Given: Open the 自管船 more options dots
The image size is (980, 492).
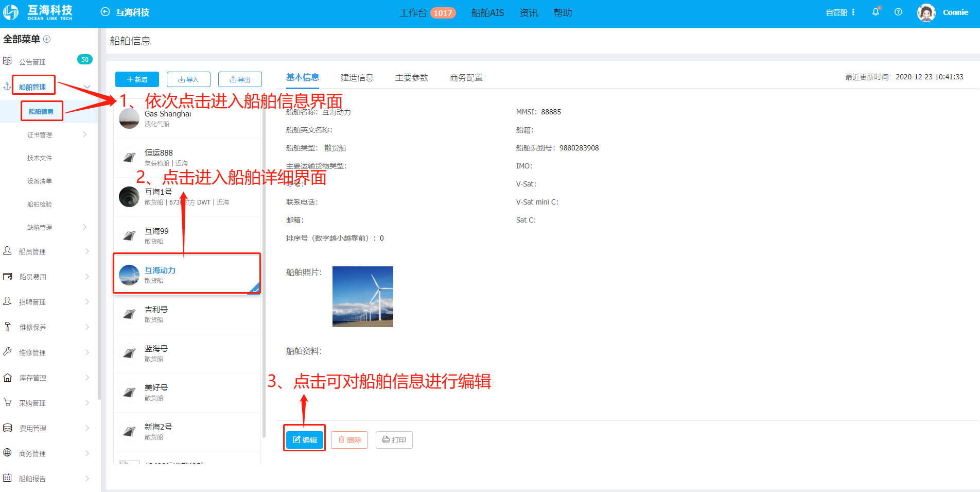Looking at the screenshot, I should click(x=853, y=12).
